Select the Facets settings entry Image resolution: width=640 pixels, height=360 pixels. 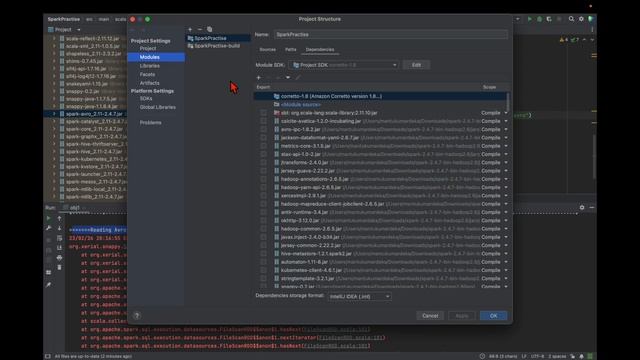(147, 74)
